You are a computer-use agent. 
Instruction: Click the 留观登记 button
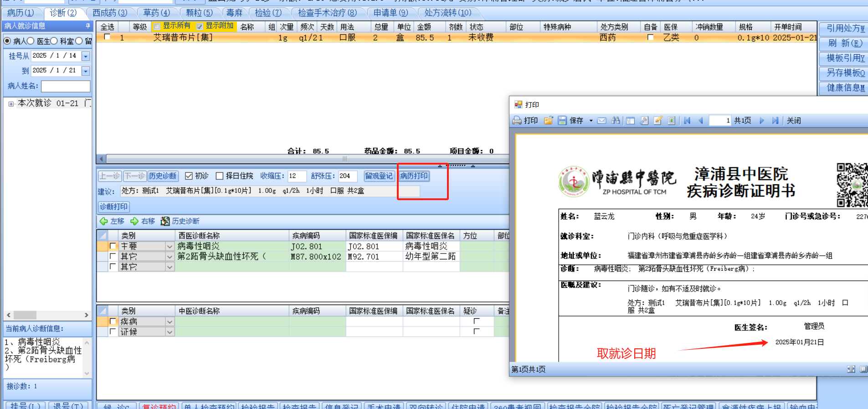pyautogui.click(x=379, y=176)
